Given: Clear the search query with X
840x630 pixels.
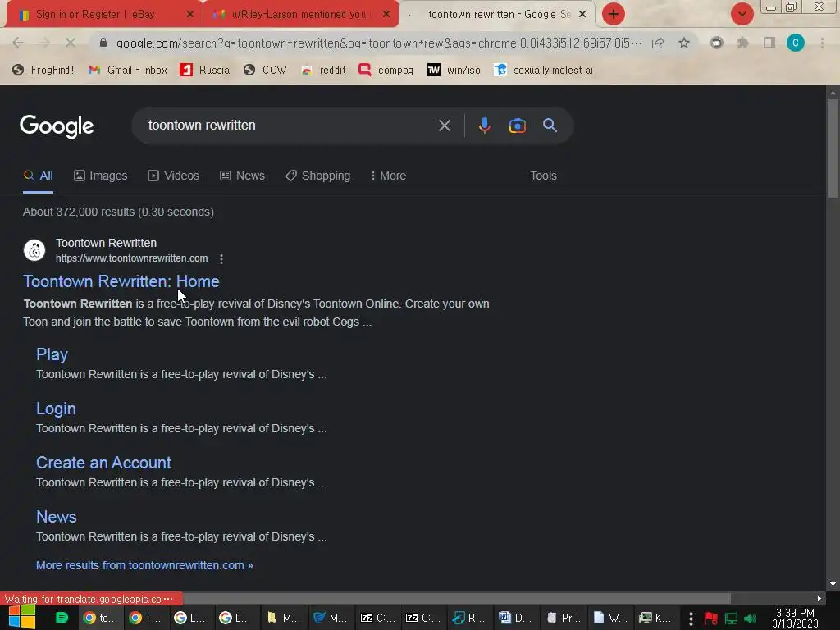Looking at the screenshot, I should click(444, 126).
